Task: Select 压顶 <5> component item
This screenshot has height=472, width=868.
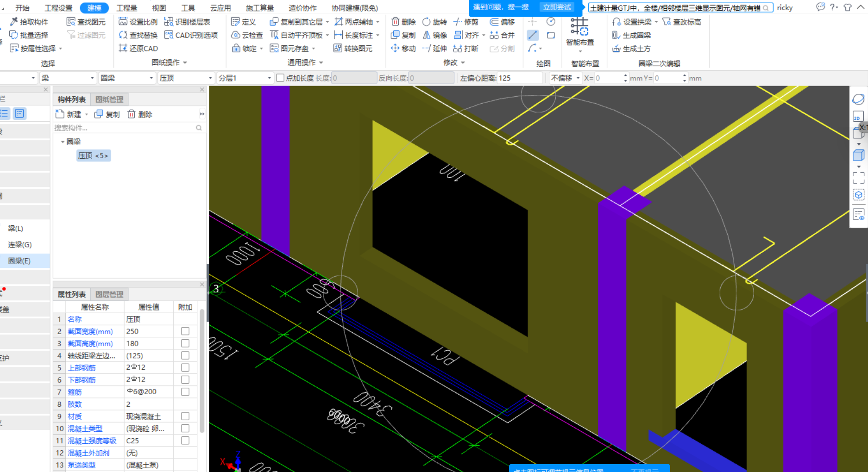Action: pos(94,155)
